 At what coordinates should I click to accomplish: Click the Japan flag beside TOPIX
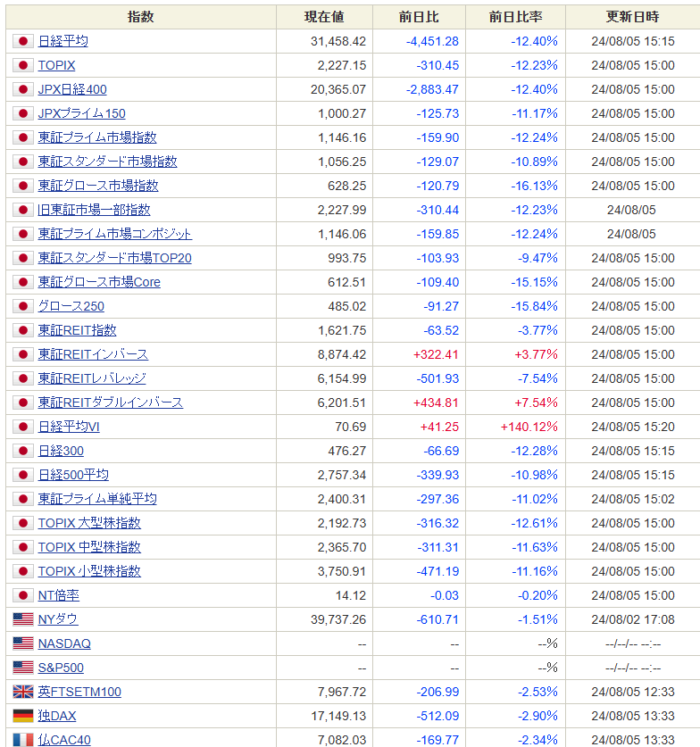[x=23, y=65]
